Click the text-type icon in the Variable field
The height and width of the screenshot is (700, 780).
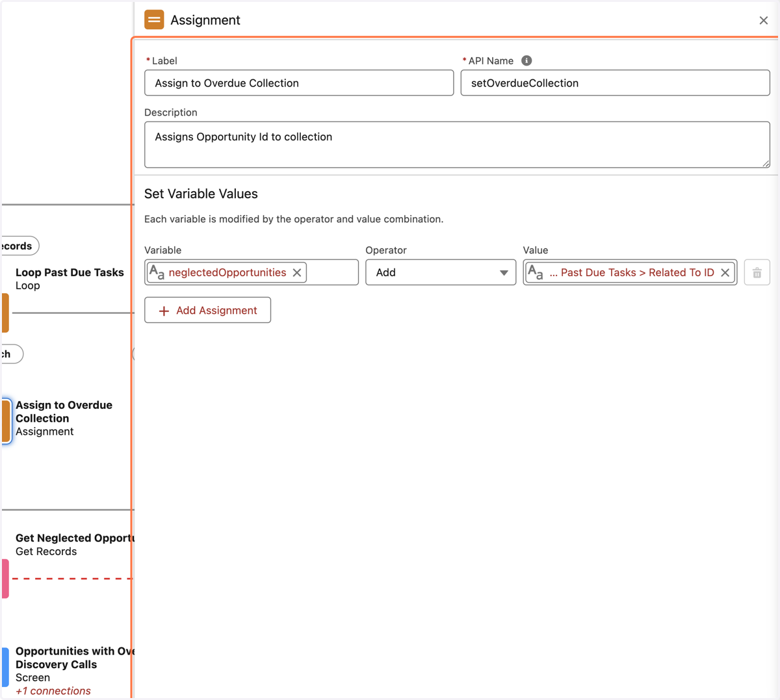[157, 272]
